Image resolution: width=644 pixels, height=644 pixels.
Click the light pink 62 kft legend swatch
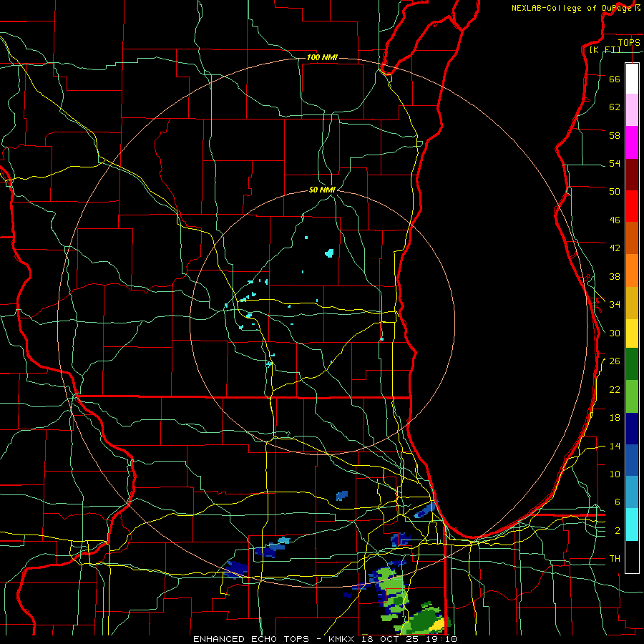pos(632,109)
